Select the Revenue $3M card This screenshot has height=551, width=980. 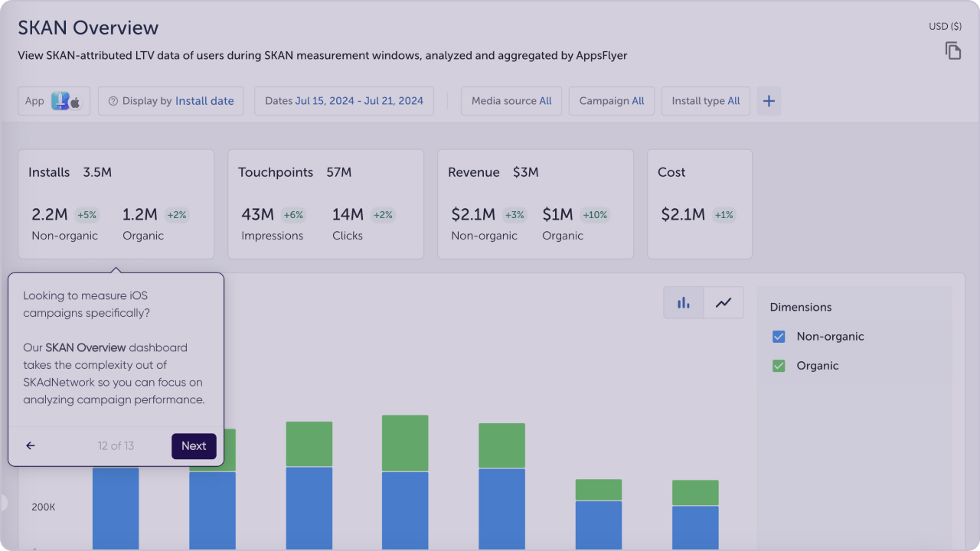[x=535, y=204]
